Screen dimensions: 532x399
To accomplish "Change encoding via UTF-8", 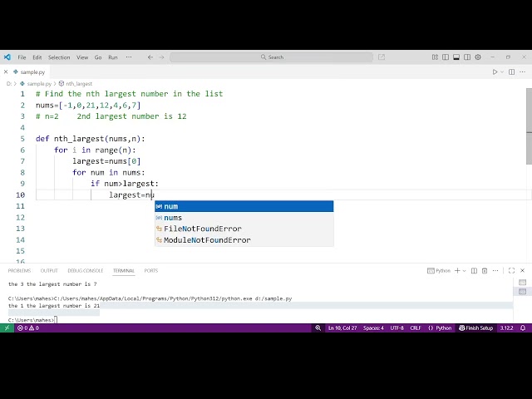I will coord(397,328).
